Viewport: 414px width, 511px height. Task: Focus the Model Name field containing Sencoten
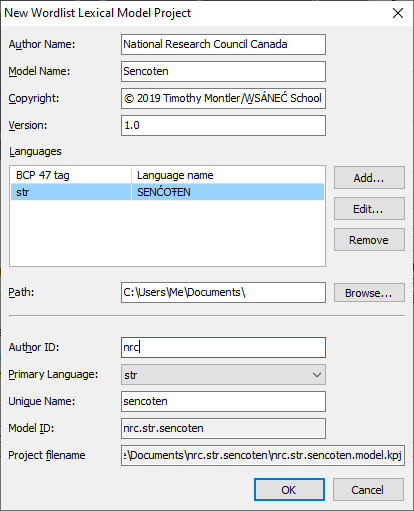(223, 71)
